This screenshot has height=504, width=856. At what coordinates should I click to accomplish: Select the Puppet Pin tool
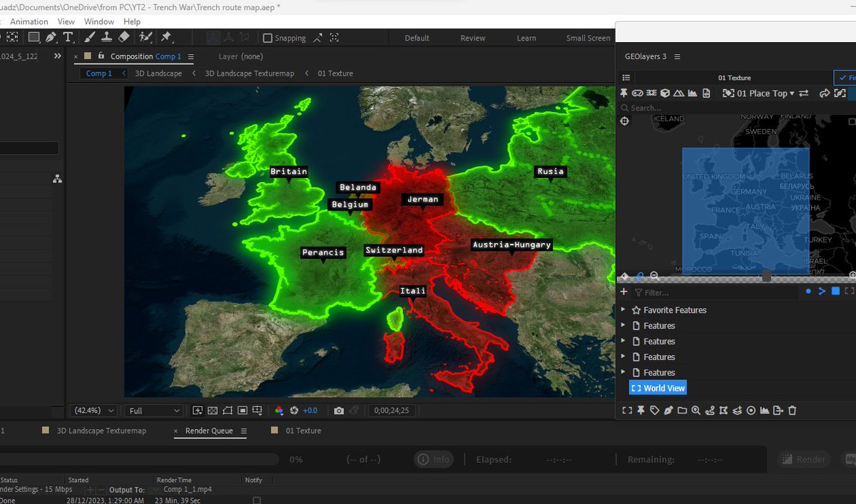pyautogui.click(x=166, y=37)
